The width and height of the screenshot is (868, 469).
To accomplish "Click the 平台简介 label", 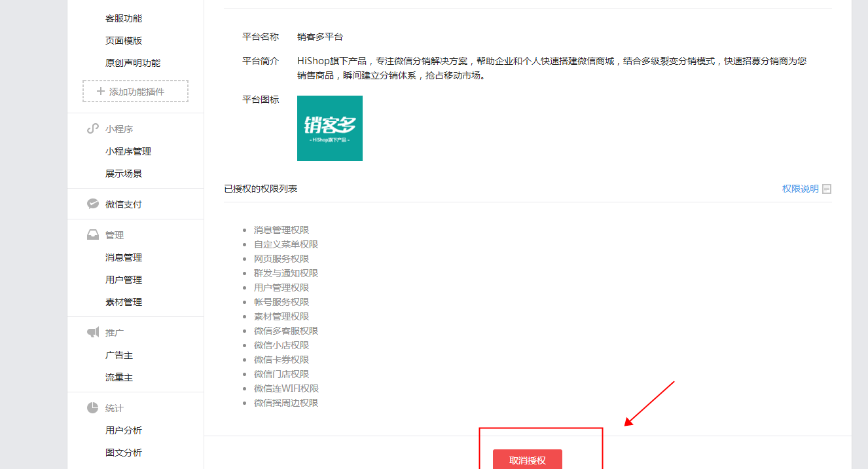I will (261, 61).
